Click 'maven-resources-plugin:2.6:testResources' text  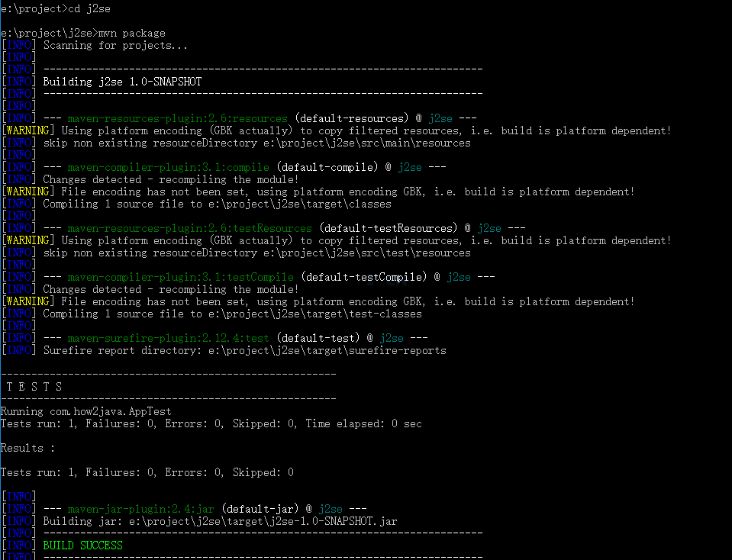coord(189,228)
